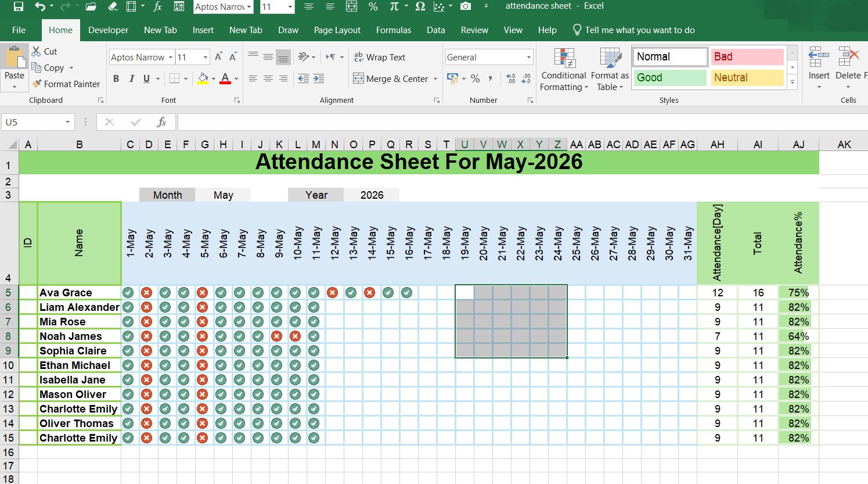Click the fx Insert Function icon in title bar

click(157, 6)
